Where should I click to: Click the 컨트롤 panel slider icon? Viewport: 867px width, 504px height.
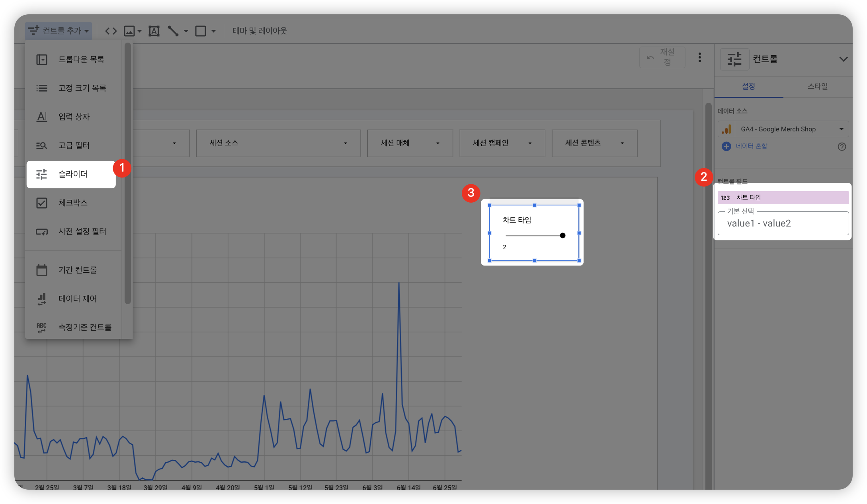pyautogui.click(x=734, y=59)
